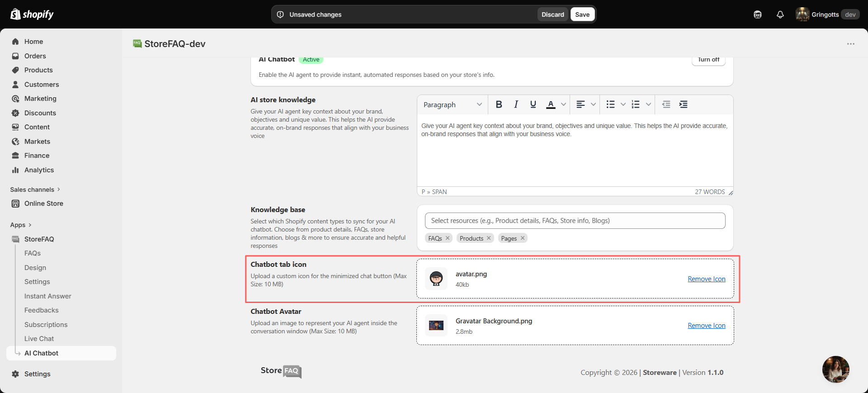Open Feedbacks subpage
The width and height of the screenshot is (868, 393).
point(42,310)
